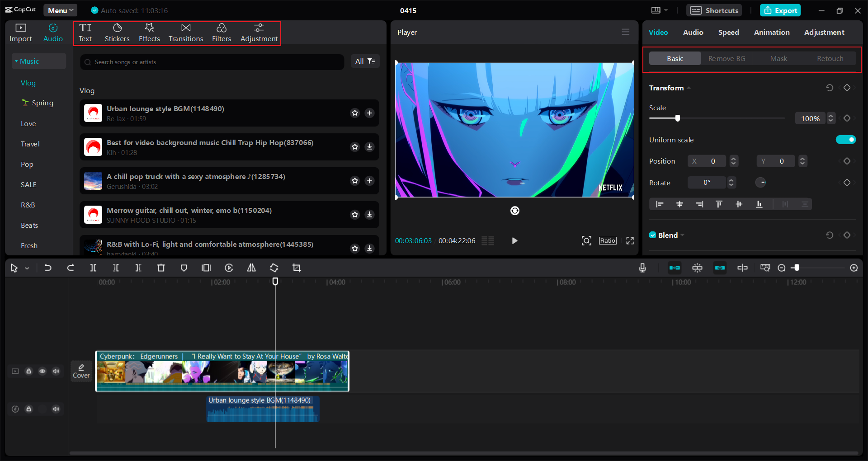Align clip to top with align-top icon
Screen dimensions: 868x461
[719, 204]
